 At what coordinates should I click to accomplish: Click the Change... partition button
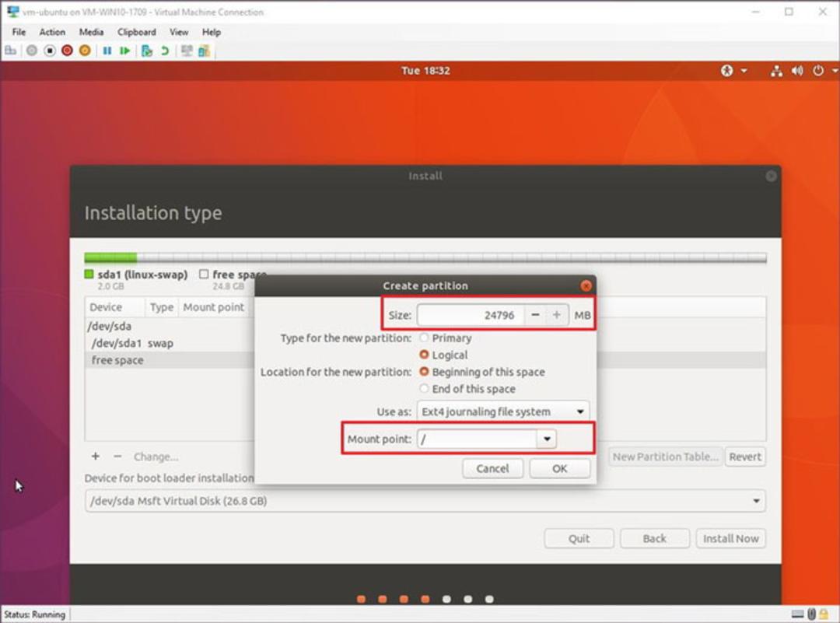(156, 457)
